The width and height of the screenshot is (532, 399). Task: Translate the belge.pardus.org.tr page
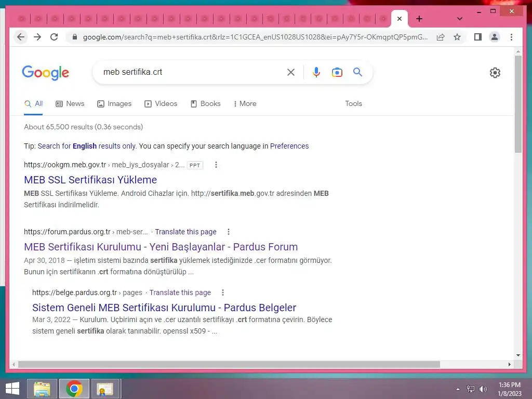pos(180,292)
